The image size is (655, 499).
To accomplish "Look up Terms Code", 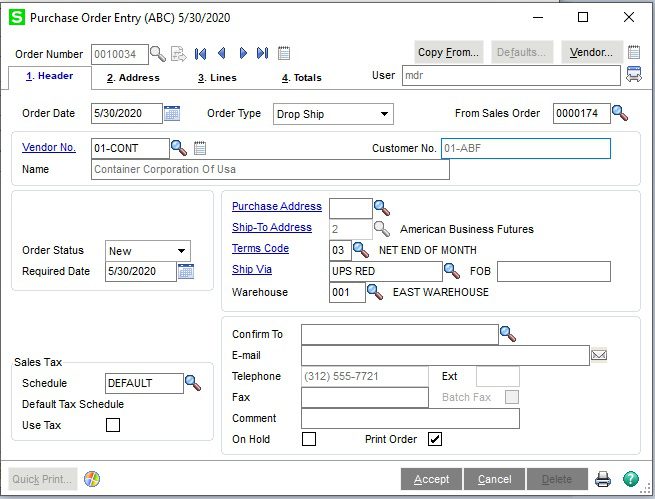I will click(361, 250).
